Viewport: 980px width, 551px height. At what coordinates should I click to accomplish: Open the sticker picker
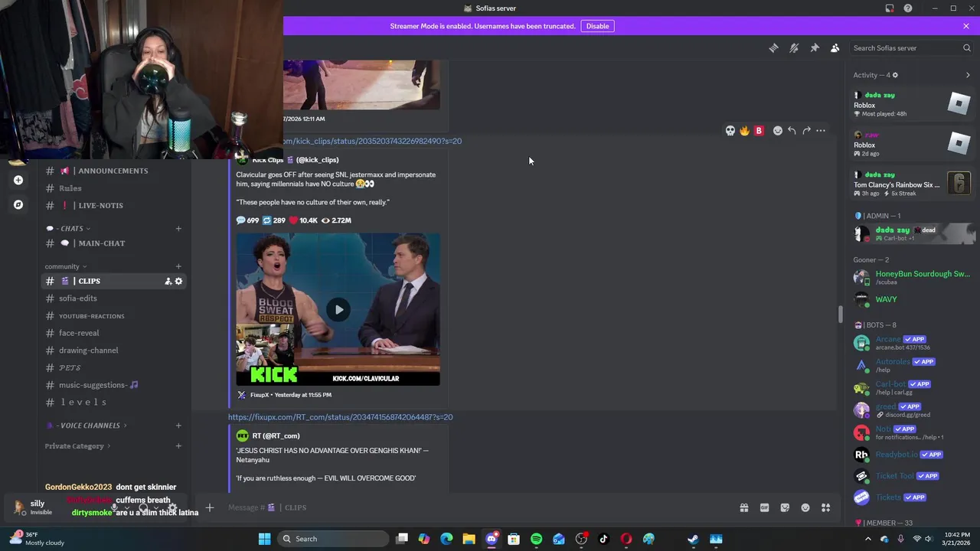coord(785,507)
